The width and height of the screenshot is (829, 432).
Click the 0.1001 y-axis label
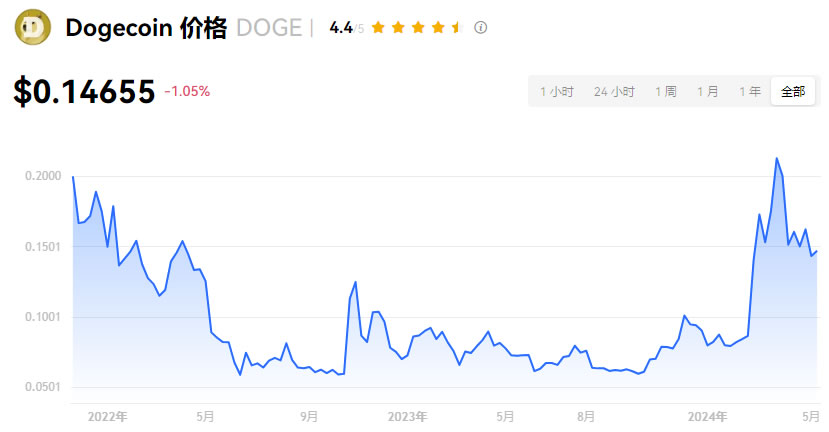coord(43,317)
